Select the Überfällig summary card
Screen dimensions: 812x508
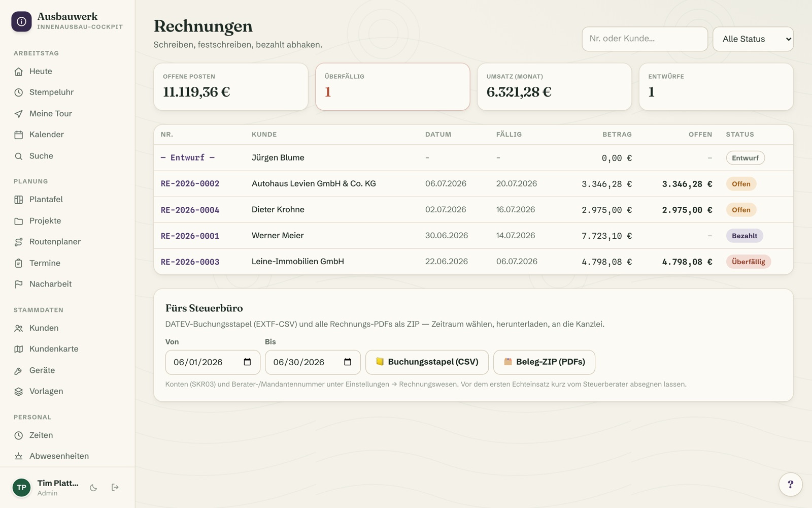pyautogui.click(x=392, y=87)
